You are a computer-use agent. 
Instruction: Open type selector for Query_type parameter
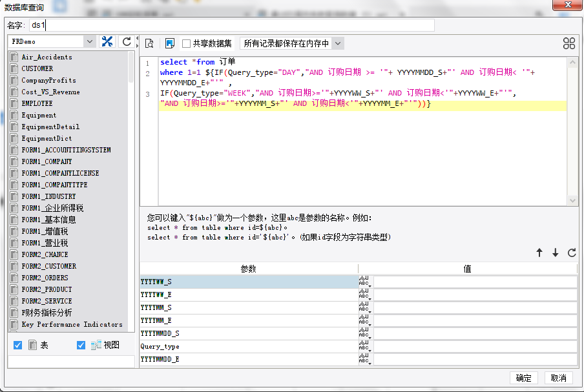[x=366, y=346]
